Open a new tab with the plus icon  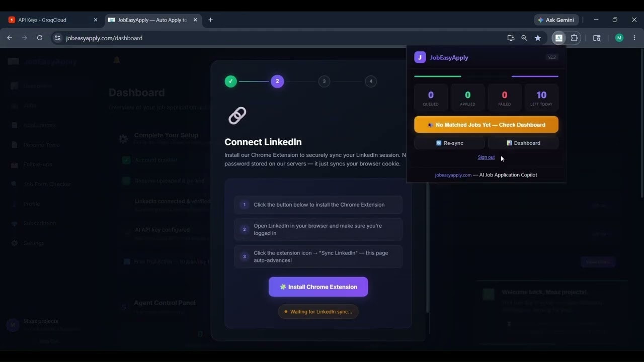tap(210, 20)
